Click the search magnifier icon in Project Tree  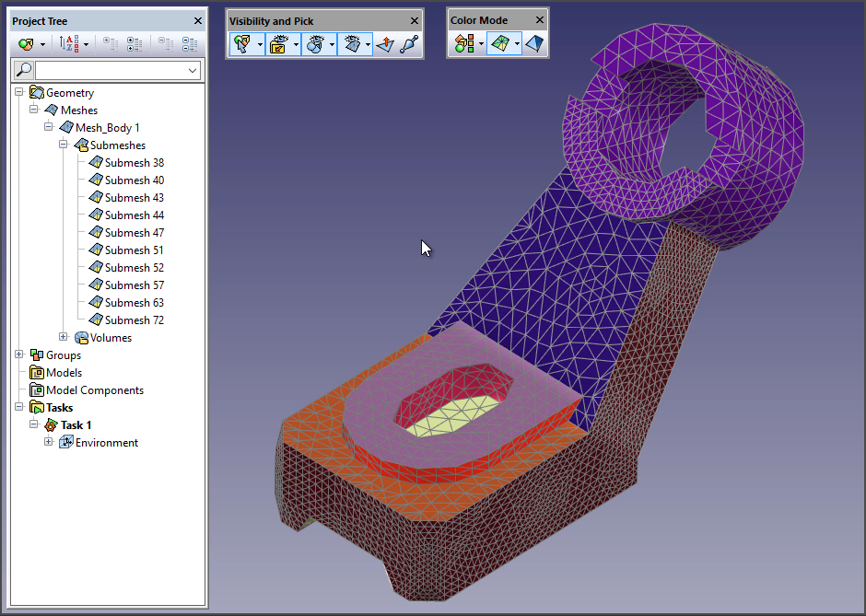pos(24,71)
